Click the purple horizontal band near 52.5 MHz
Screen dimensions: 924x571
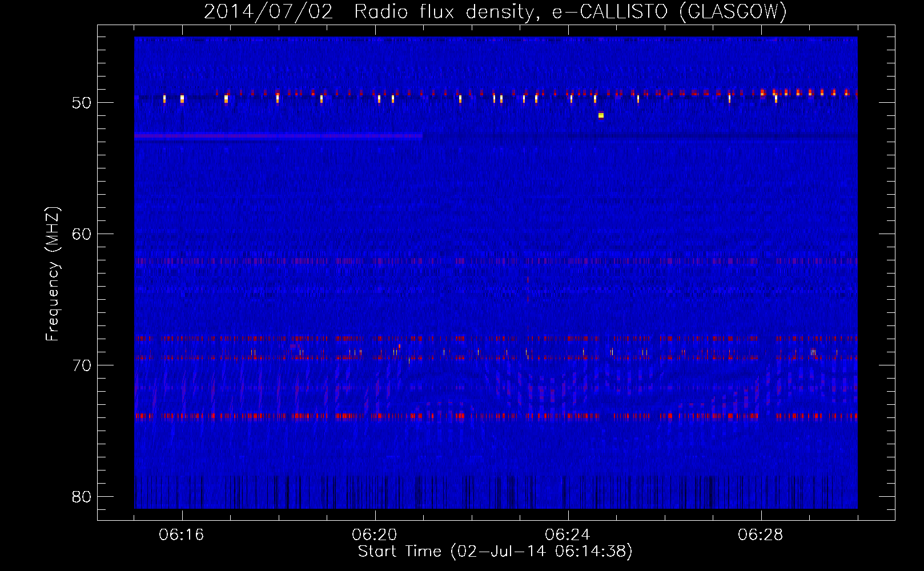click(x=278, y=136)
